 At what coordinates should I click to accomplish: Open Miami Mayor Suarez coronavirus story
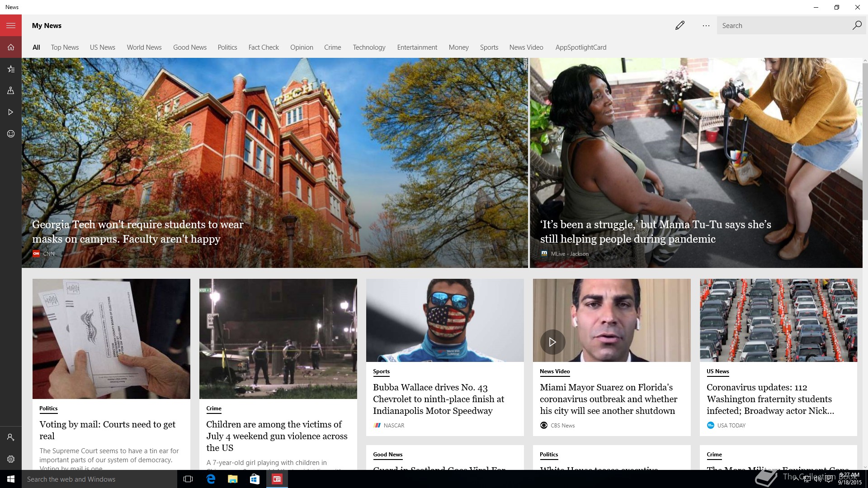(609, 399)
